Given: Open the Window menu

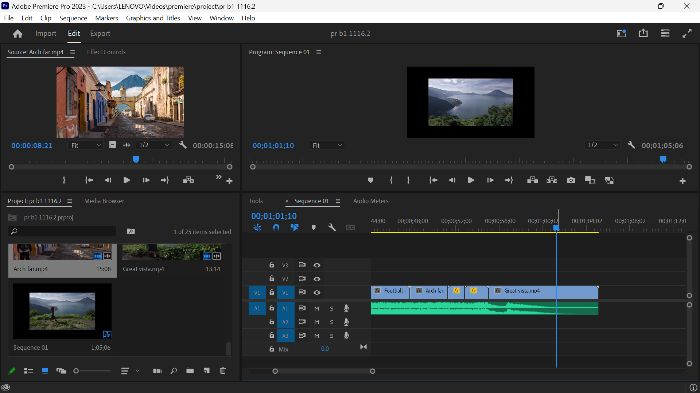Looking at the screenshot, I should [221, 18].
